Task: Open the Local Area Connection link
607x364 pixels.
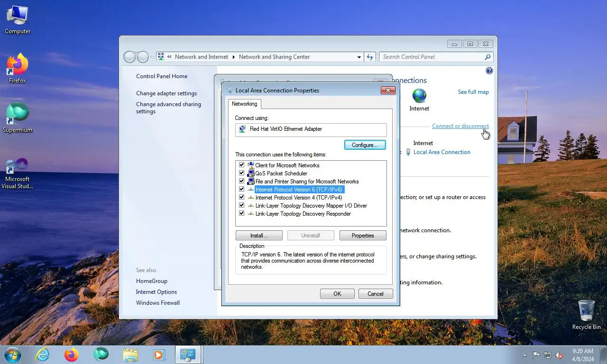Action: click(442, 152)
